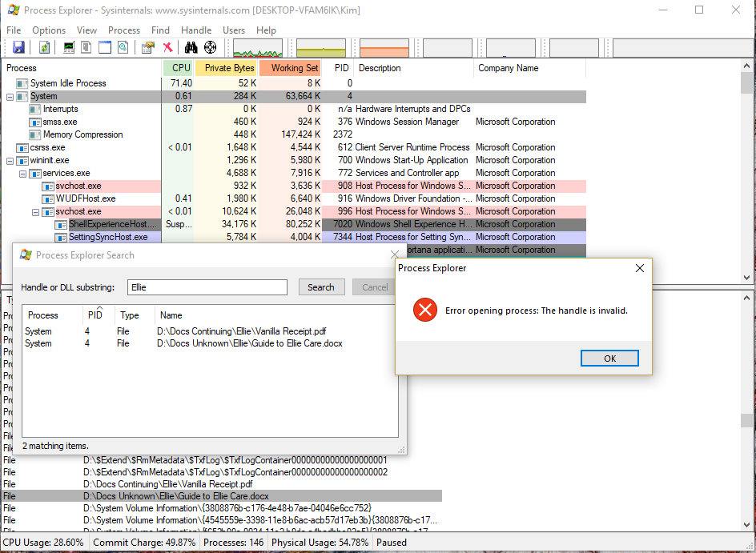Open the File menu
The height and width of the screenshot is (553, 756).
click(x=14, y=30)
